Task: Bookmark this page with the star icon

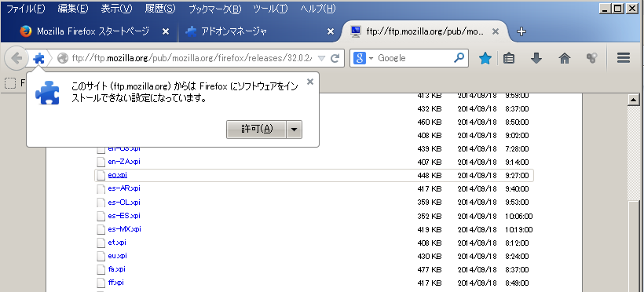Action: 485,58
